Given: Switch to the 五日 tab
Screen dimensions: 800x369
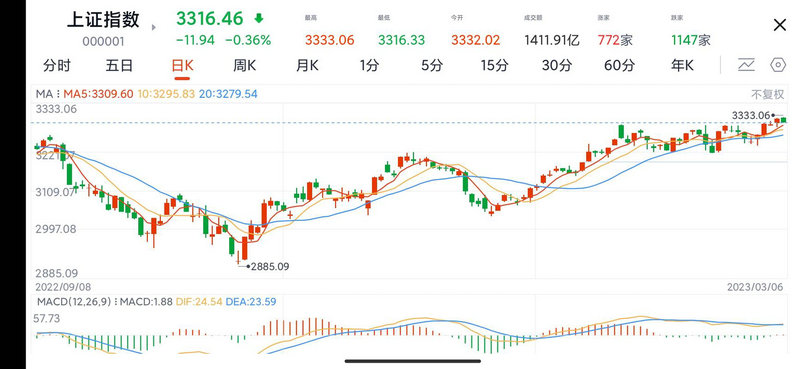Looking at the screenshot, I should click(x=119, y=65).
